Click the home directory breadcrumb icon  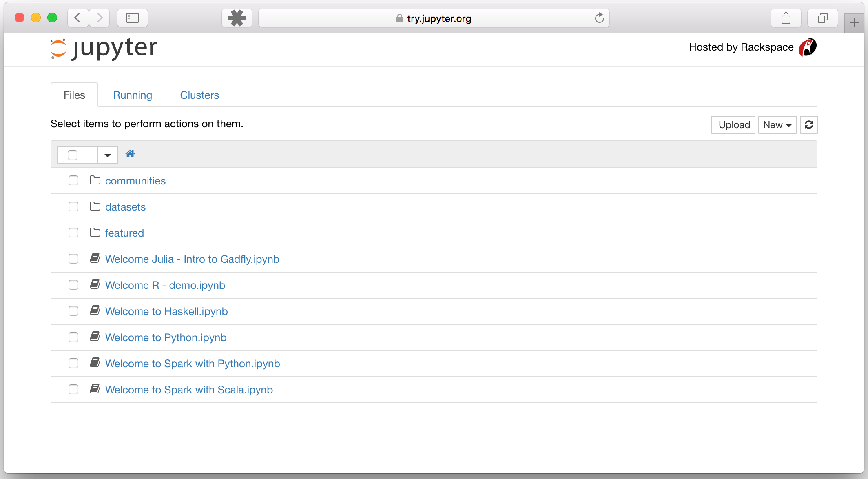tap(130, 154)
